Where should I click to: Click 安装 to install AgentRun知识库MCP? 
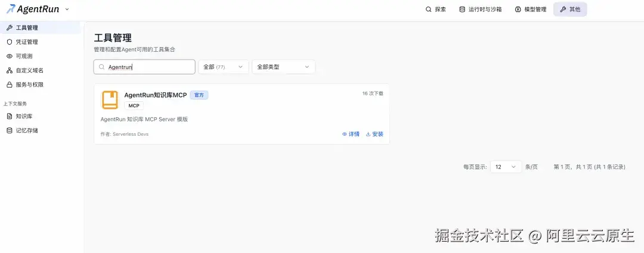click(374, 134)
